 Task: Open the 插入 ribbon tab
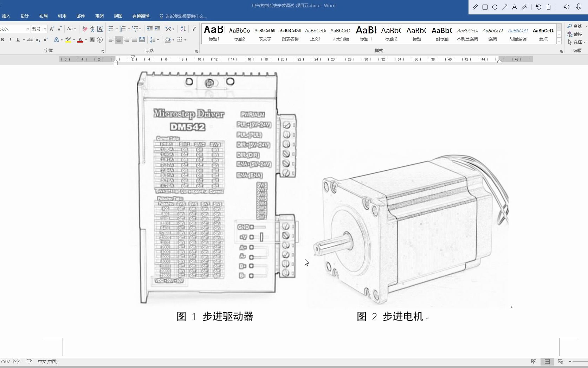pos(6,16)
